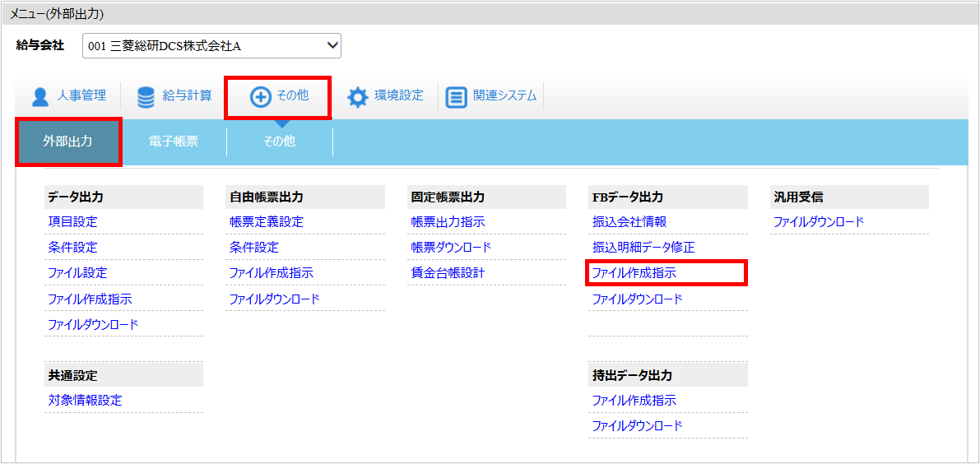Open 帳票出力指示 under 固定帳票出力

pos(448,221)
